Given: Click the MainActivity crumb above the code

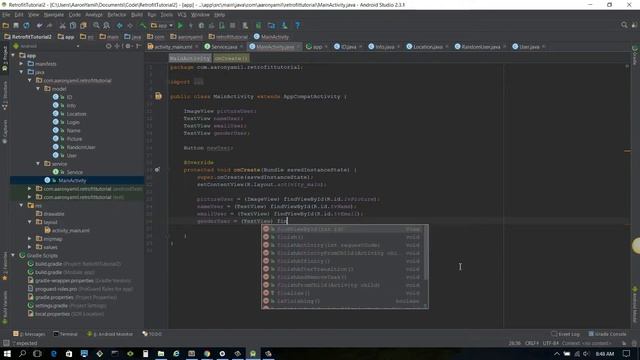Looking at the screenshot, I should coord(190,58).
